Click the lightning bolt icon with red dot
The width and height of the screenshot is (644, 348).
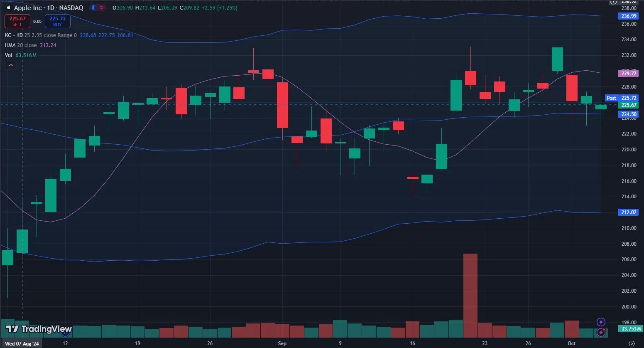click(x=601, y=332)
